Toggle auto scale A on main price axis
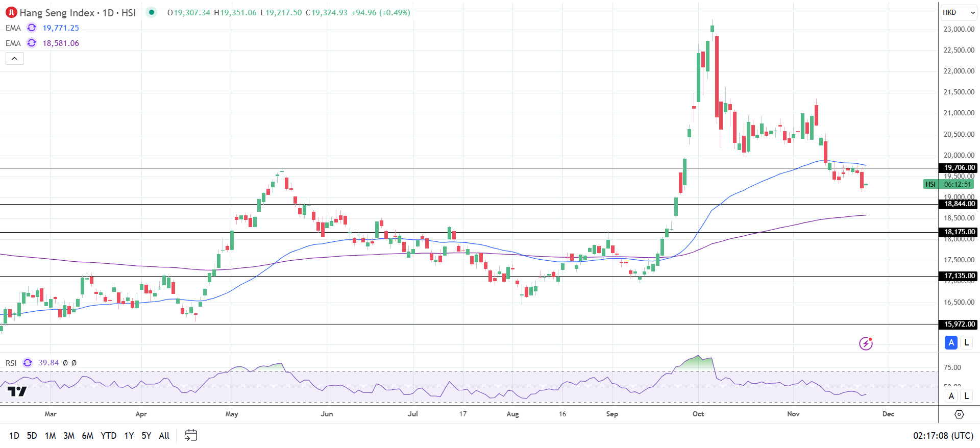The height and width of the screenshot is (448, 980). click(951, 343)
